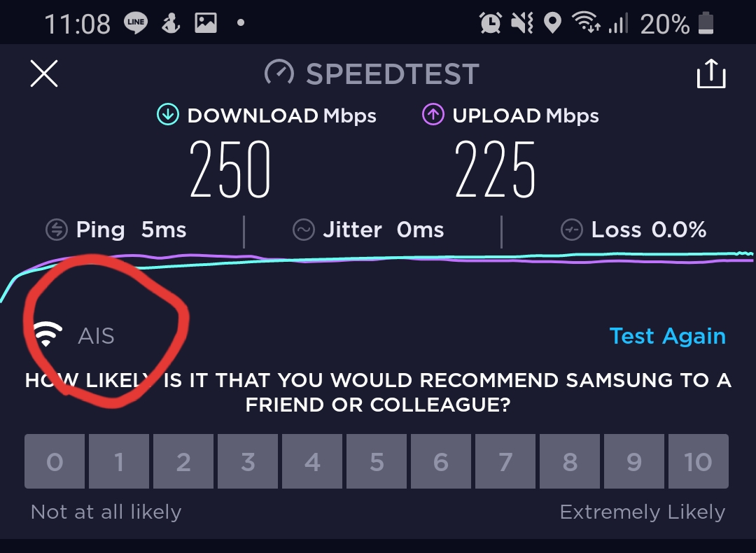This screenshot has height=553, width=756.
Task: Tap the AIS Wi-Fi network icon
Action: tap(48, 334)
